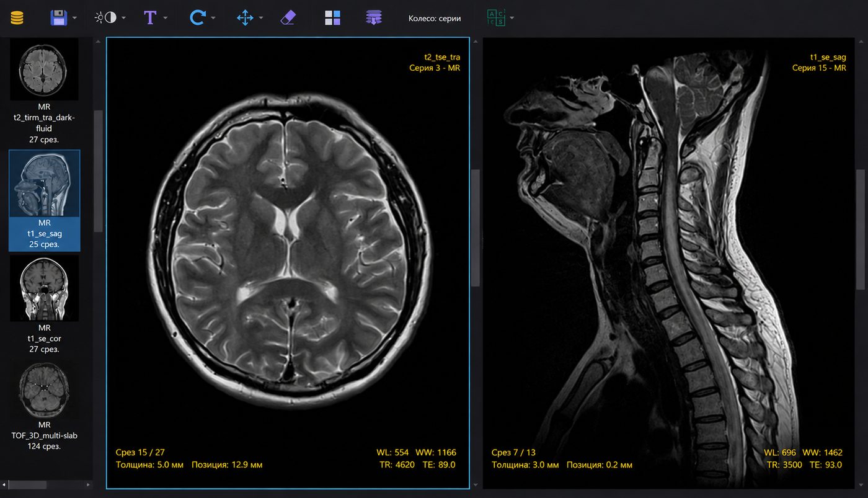The width and height of the screenshot is (868, 498).
Task: Select the text annotation T tool
Action: click(x=150, y=18)
